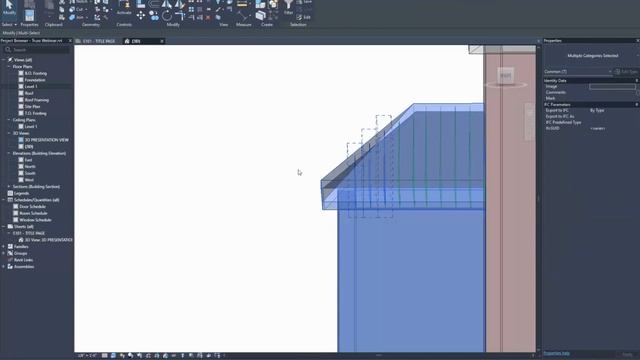Select the Trim/Extend to Corner tool
This screenshot has width=640, height=360.
[x=180, y=16]
